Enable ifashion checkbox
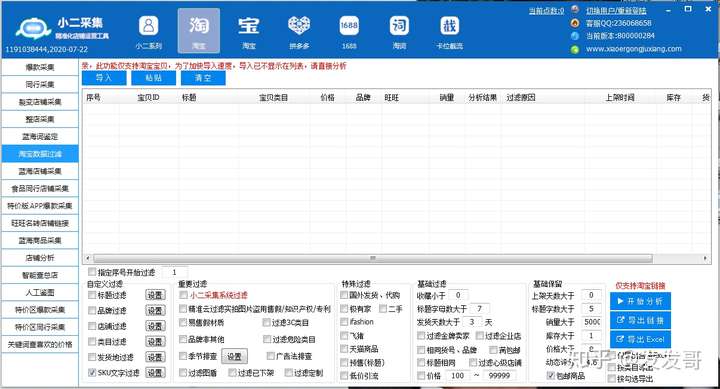 pyautogui.click(x=344, y=322)
